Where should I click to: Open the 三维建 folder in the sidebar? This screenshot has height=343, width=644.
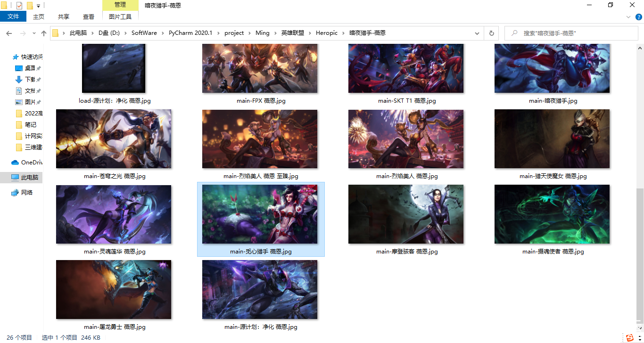pyautogui.click(x=28, y=147)
